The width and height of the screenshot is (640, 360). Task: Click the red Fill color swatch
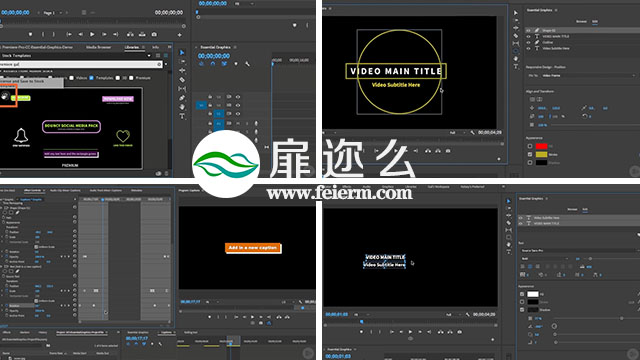pos(541,146)
